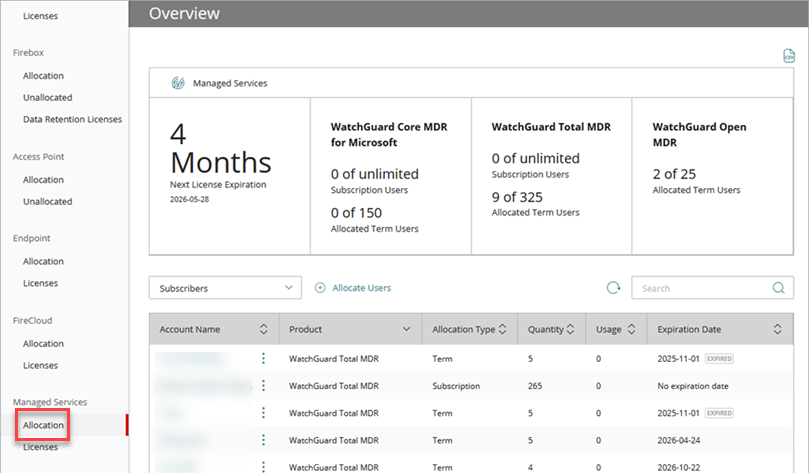The width and height of the screenshot is (809, 473).
Task: Export the overview as a CSV file
Action: pyautogui.click(x=788, y=56)
